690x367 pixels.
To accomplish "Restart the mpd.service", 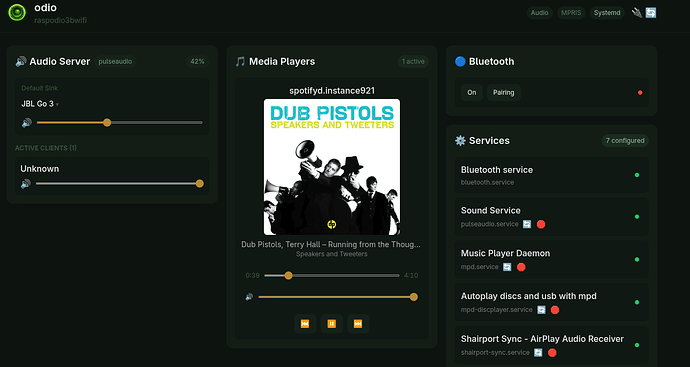I will (x=507, y=267).
